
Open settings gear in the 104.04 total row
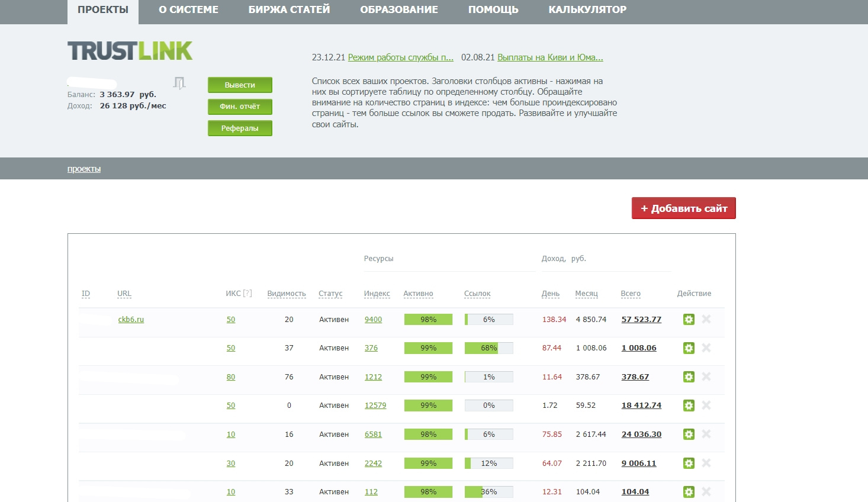pos(689,492)
